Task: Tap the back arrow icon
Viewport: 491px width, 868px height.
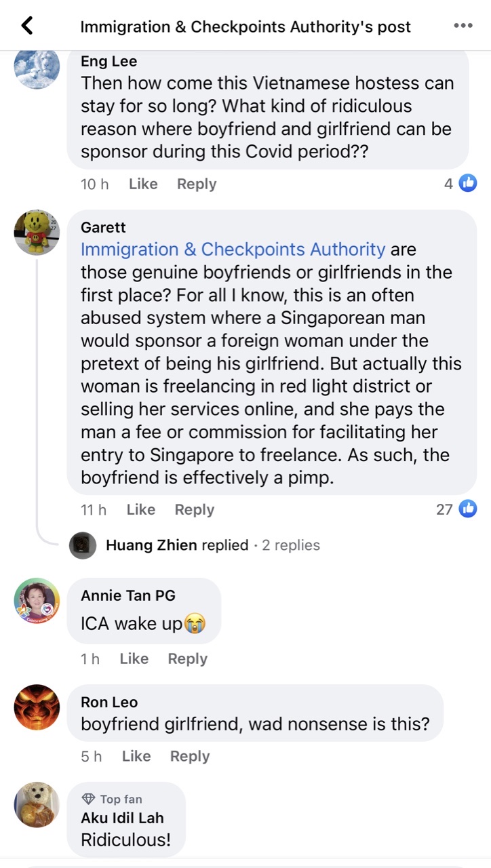Action: tap(27, 26)
